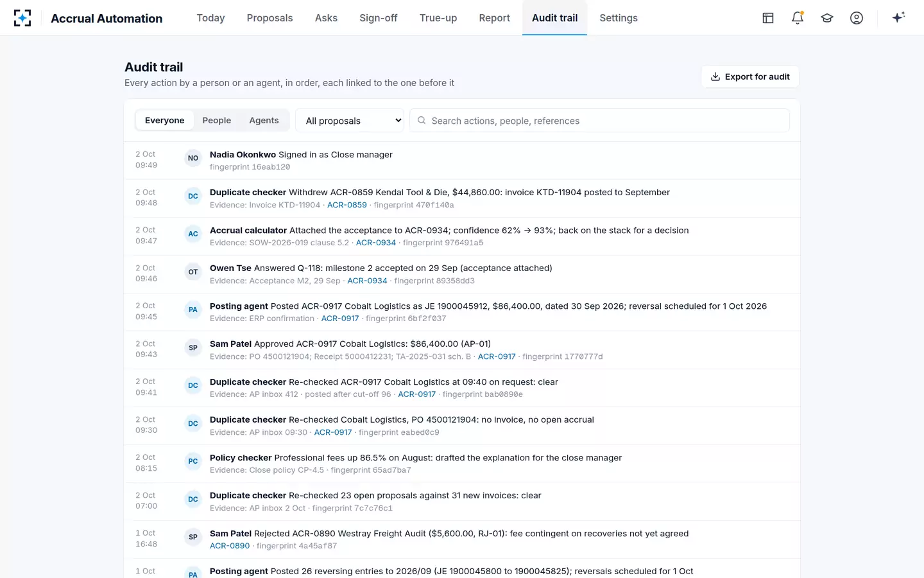This screenshot has height=578, width=924.
Task: Open the Settings tab
Action: [619, 18]
